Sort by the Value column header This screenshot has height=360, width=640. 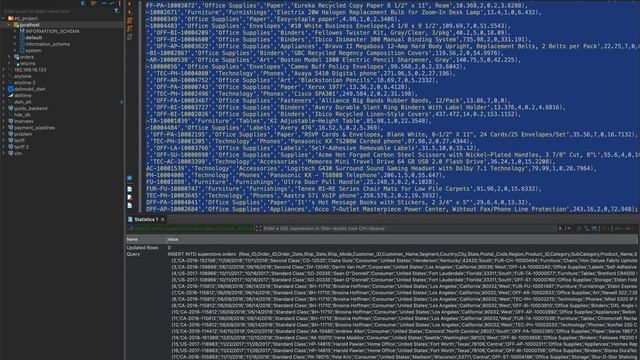[173, 240]
